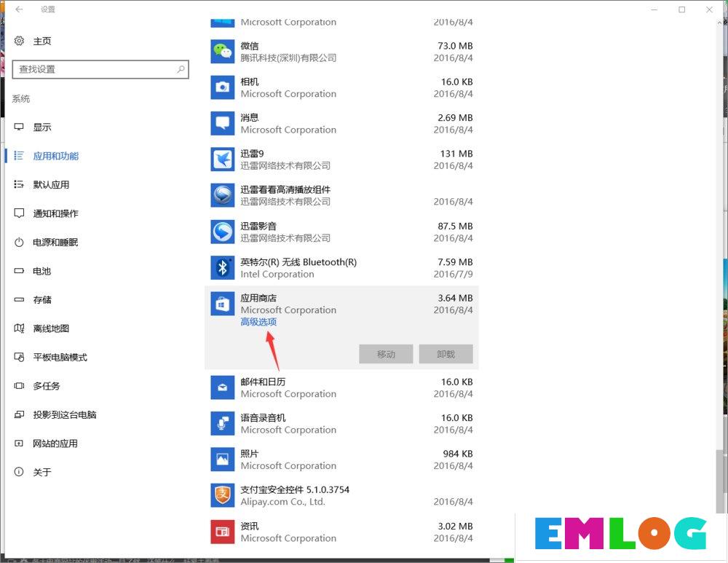Click the 电池 battery icon
The width and height of the screenshot is (728, 563).
click(19, 271)
